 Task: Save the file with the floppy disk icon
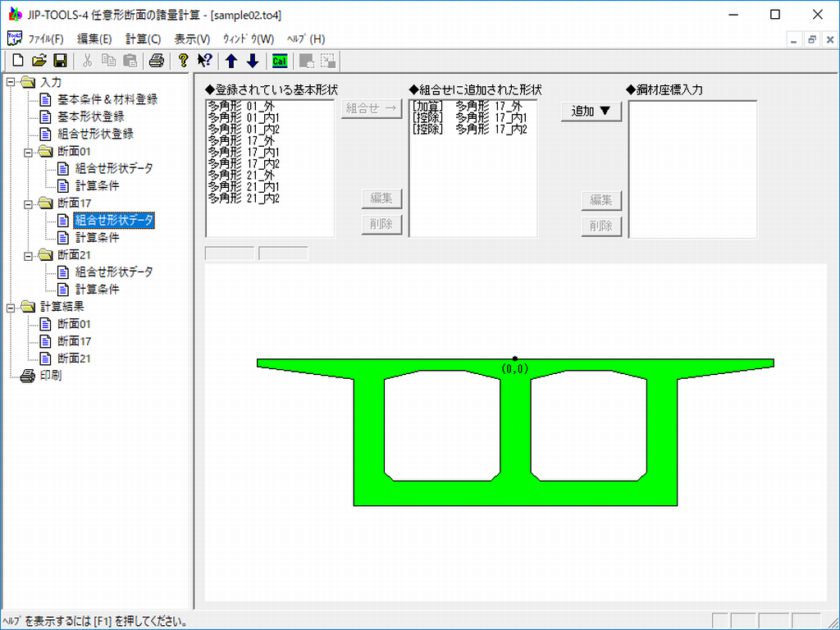pos(60,61)
